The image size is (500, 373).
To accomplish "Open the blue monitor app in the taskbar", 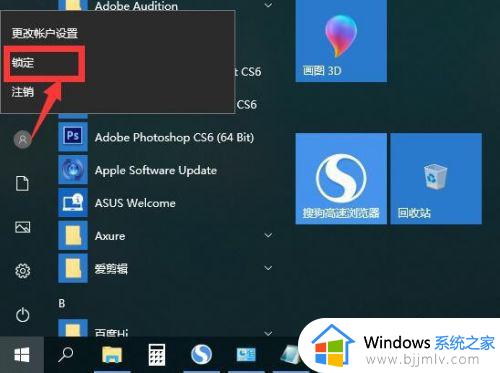I will click(x=246, y=355).
